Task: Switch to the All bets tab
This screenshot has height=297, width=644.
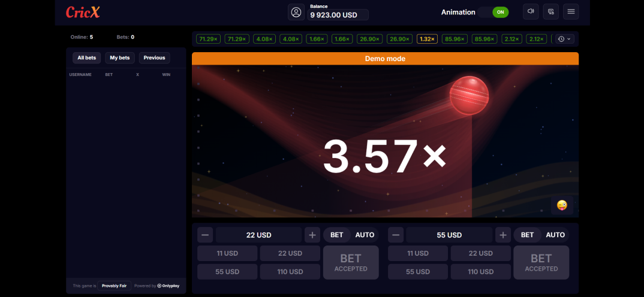Action: 87,58
